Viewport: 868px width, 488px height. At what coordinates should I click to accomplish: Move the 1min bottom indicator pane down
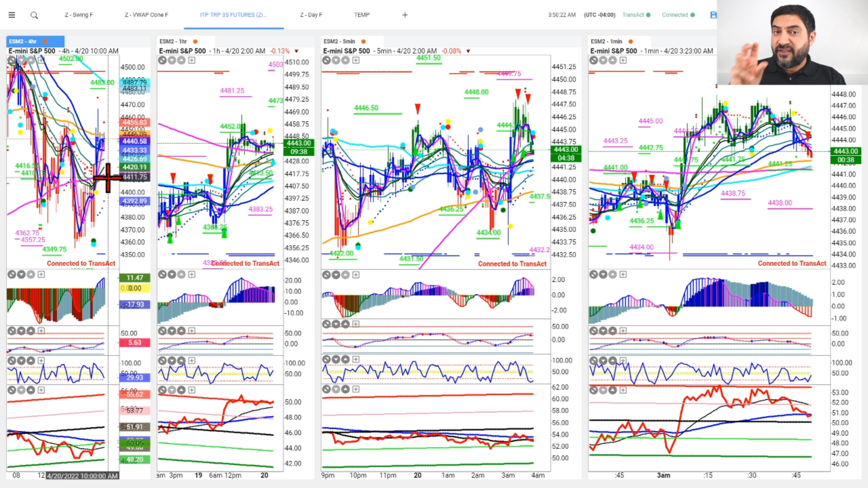point(603,390)
